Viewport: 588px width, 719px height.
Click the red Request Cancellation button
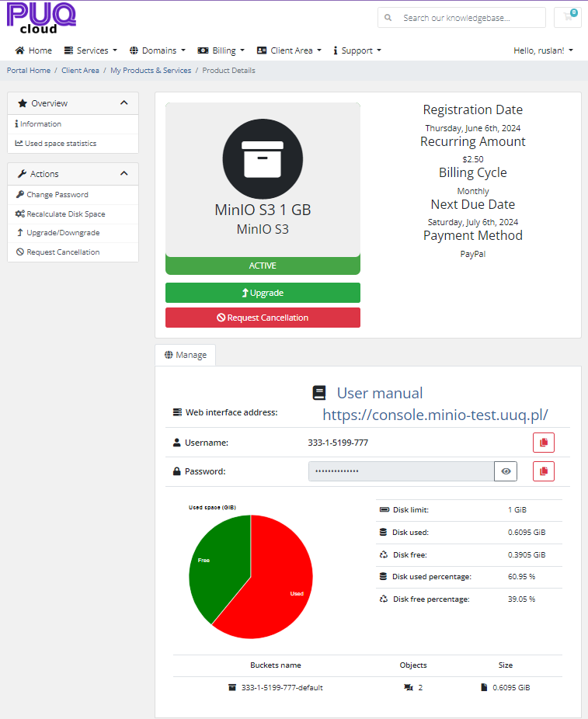[263, 318]
